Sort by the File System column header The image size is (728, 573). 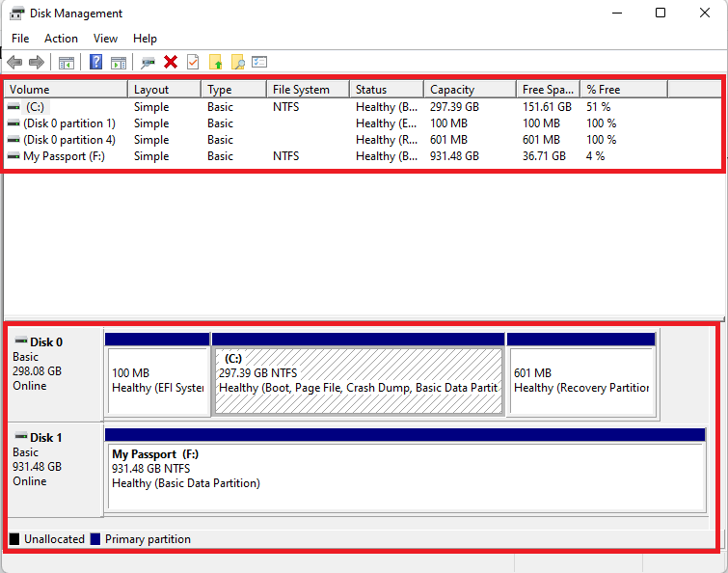click(308, 89)
